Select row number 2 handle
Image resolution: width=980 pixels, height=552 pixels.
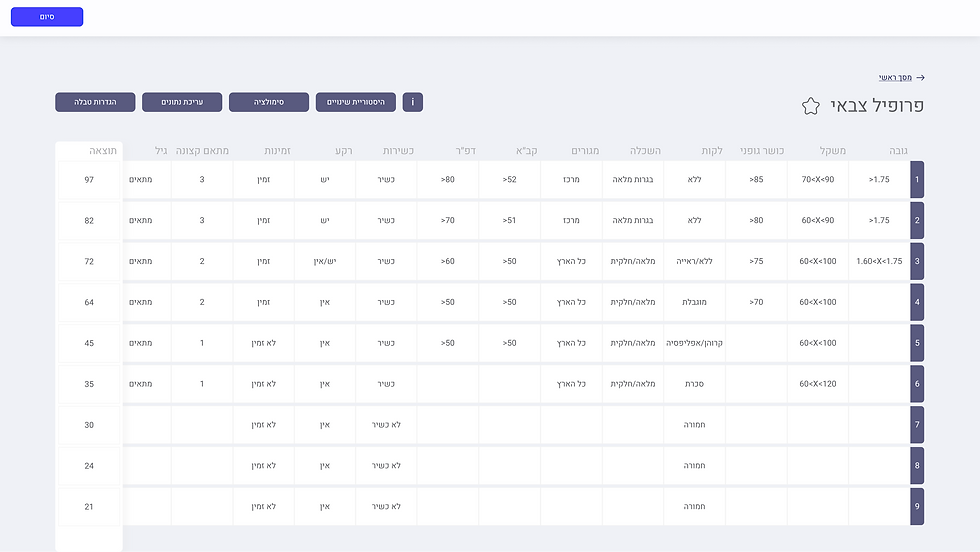click(x=917, y=220)
